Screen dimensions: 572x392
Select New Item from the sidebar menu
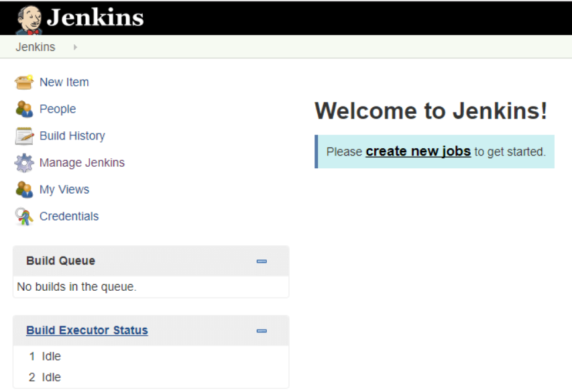tap(64, 82)
